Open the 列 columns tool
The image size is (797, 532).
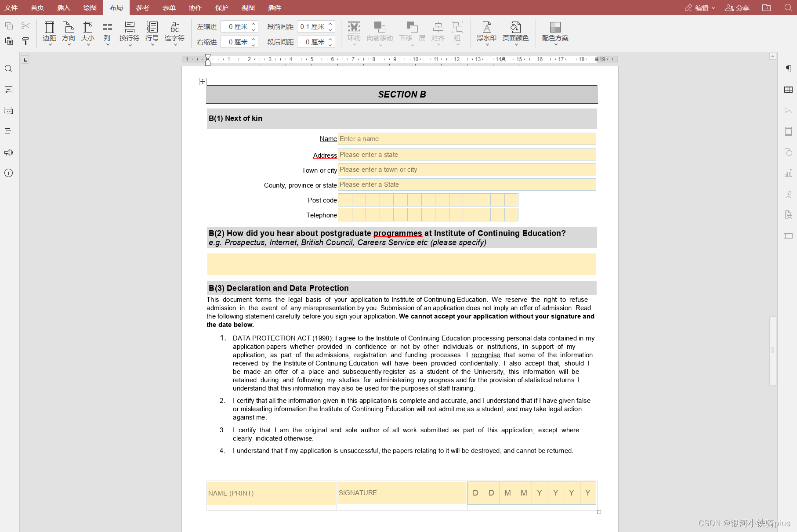tap(107, 33)
